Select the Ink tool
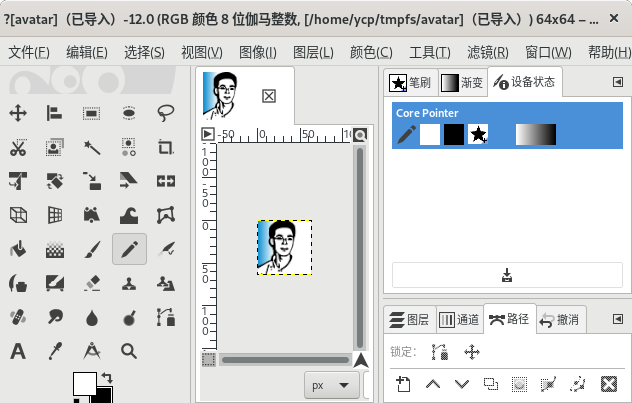Image resolution: width=632 pixels, height=403 pixels. [x=18, y=284]
